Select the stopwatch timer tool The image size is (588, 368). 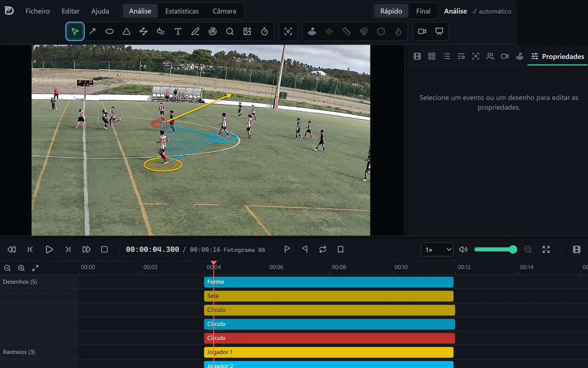[264, 31]
